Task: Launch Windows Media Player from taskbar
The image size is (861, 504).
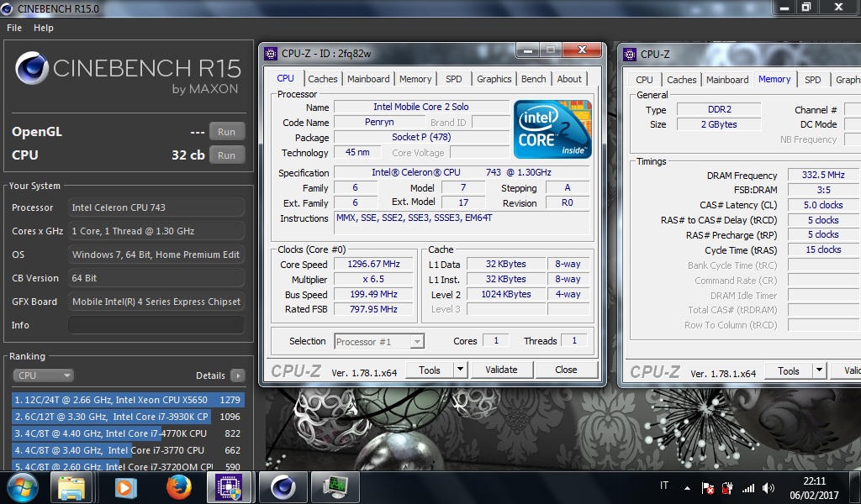Action: [x=124, y=487]
